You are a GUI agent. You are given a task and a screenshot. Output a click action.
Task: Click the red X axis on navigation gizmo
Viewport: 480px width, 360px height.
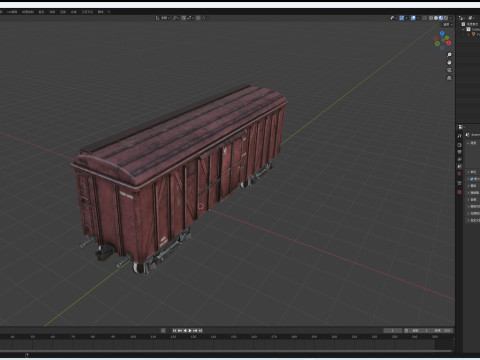pyautogui.click(x=449, y=43)
